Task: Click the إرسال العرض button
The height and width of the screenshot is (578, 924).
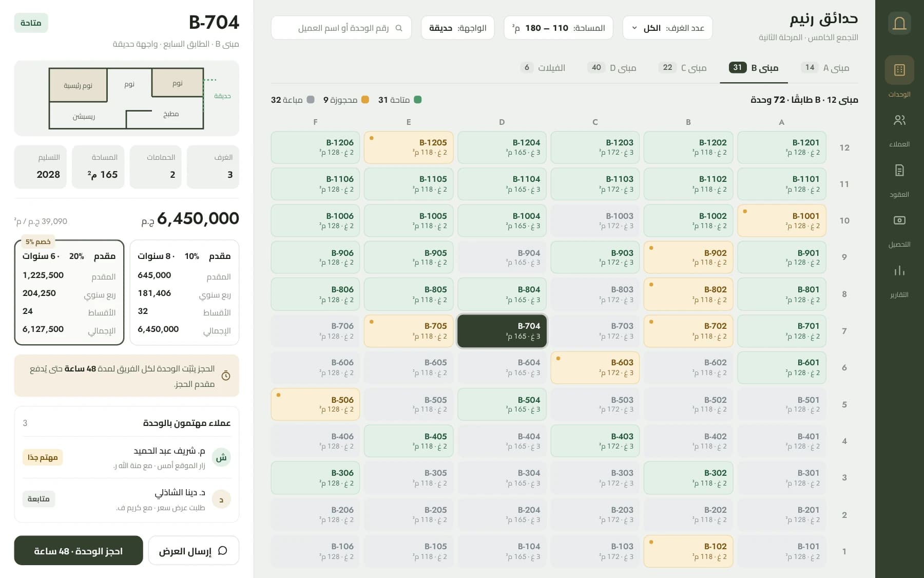Action: point(194,551)
